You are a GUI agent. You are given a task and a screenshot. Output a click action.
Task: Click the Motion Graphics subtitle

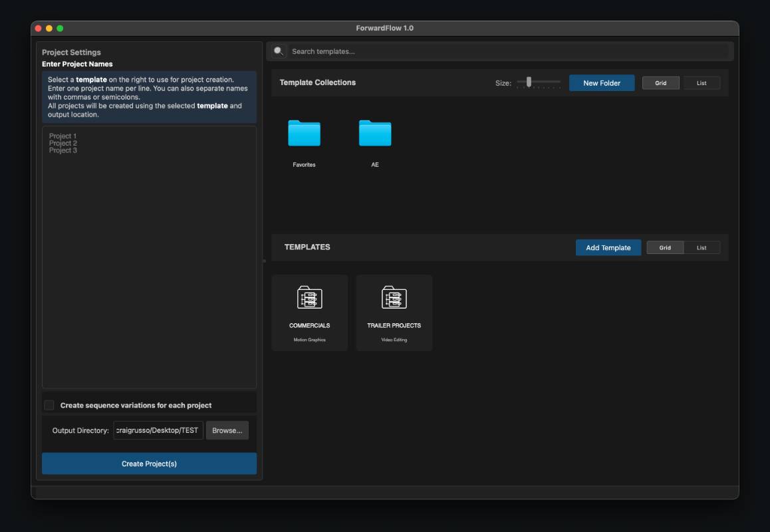pos(309,340)
